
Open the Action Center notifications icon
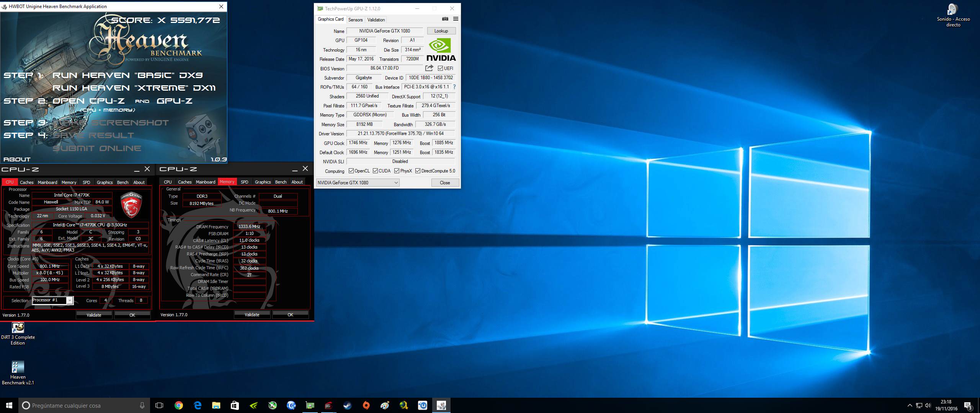pos(968,406)
